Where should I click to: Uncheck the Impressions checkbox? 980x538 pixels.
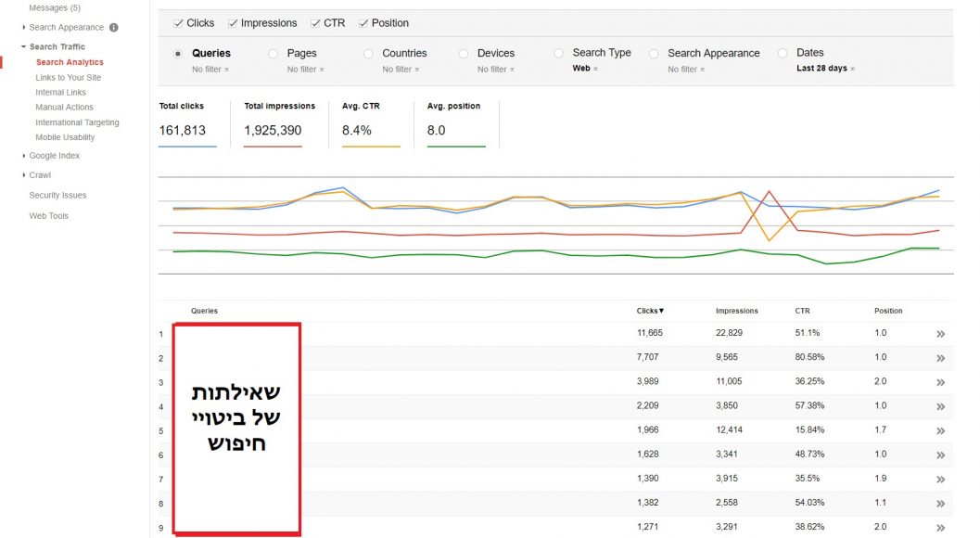[x=233, y=23]
